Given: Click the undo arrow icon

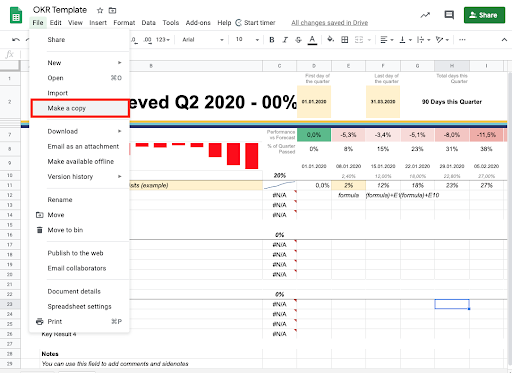Looking at the screenshot, I should [x=16, y=40].
